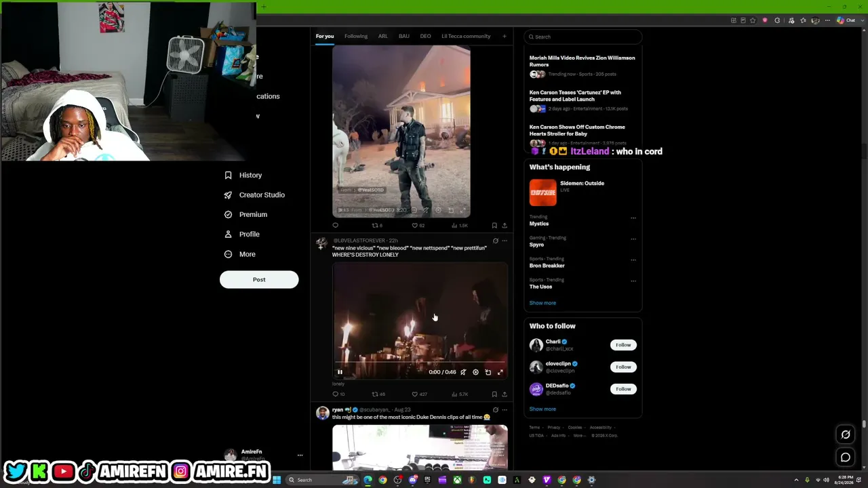Follow the Charli account
868x488 pixels.
623,345
